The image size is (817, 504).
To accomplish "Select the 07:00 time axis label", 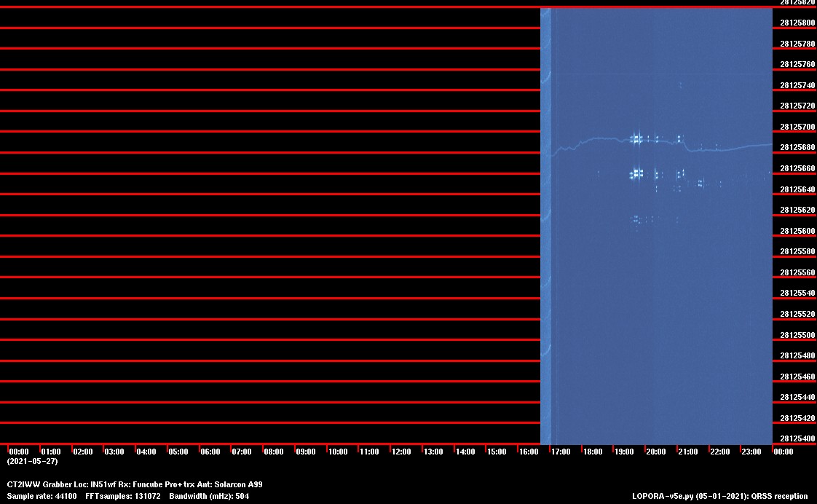I will 242,452.
